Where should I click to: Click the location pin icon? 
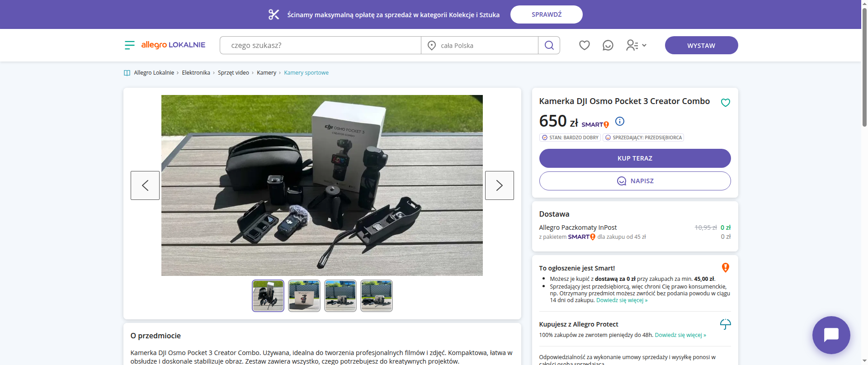[432, 45]
